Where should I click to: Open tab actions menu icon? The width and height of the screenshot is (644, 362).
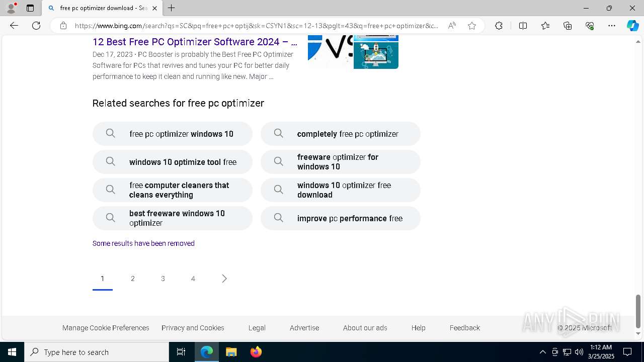(x=30, y=8)
